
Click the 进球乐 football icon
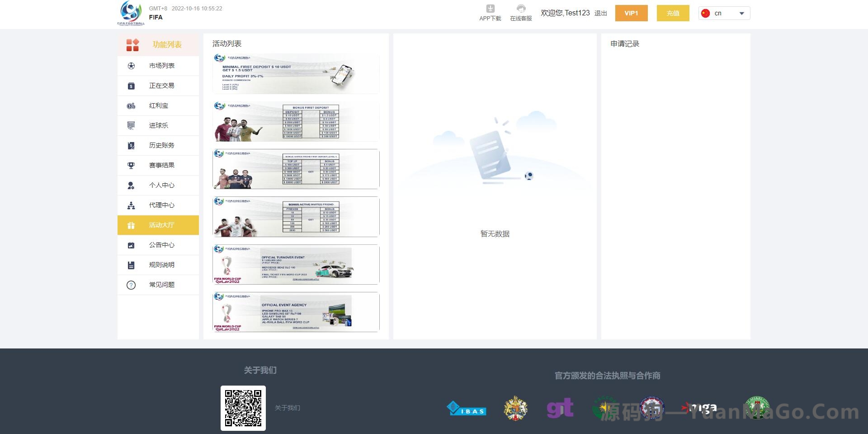(131, 125)
